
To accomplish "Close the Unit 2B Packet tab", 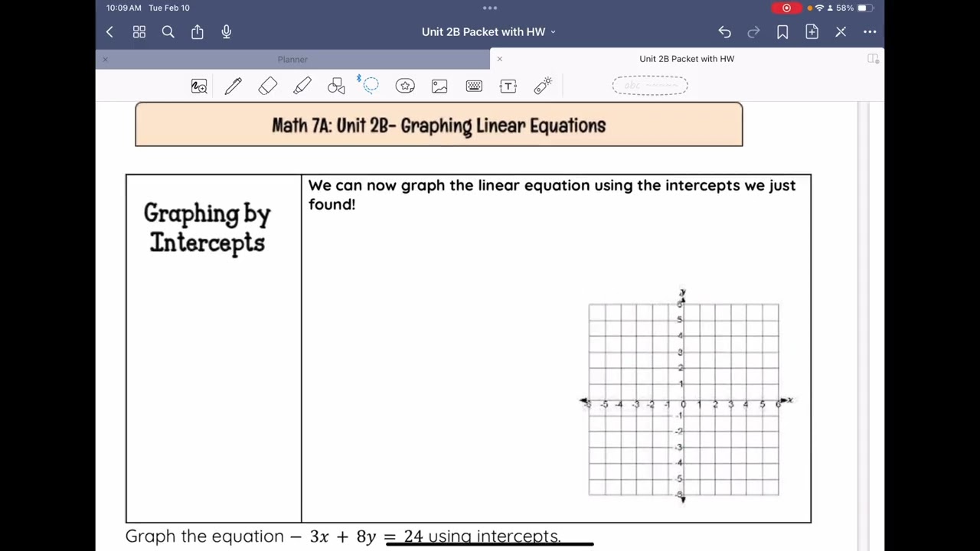I will pyautogui.click(x=500, y=59).
